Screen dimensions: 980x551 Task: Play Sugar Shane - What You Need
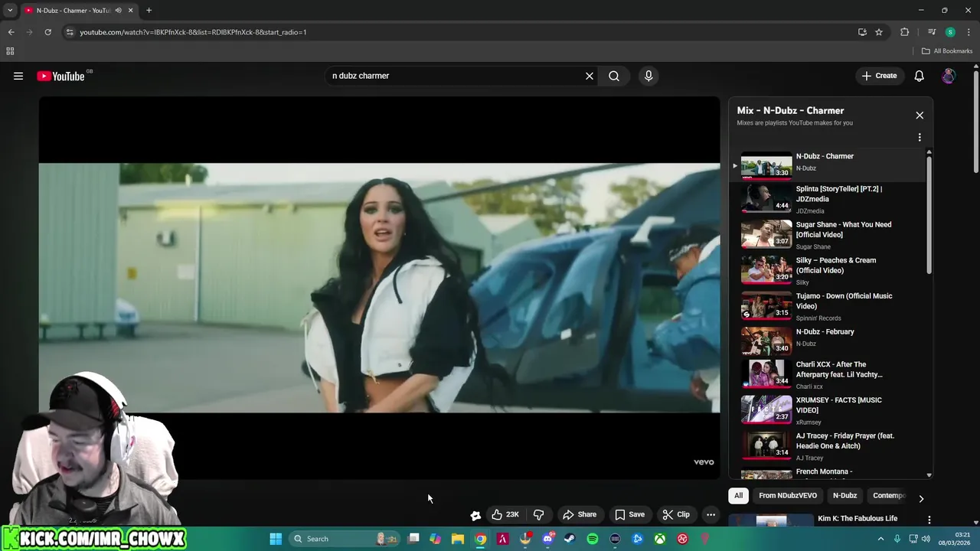coord(827,235)
